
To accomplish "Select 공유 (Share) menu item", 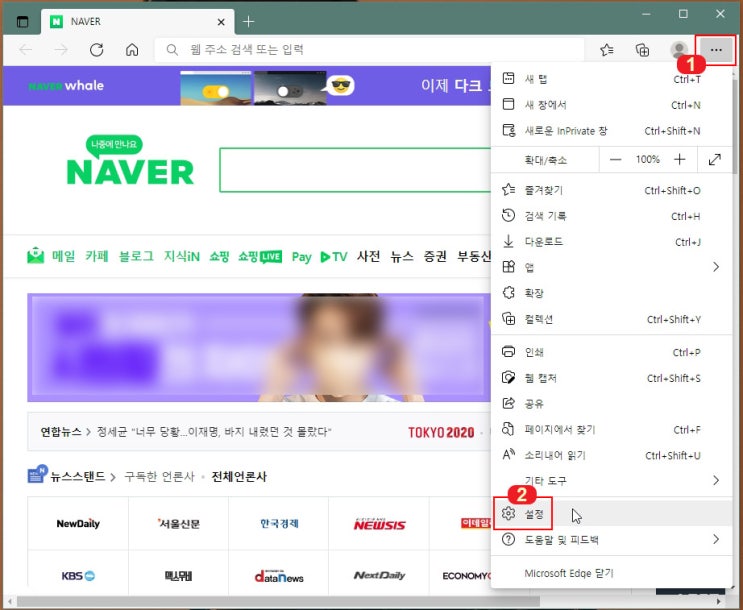I will (x=611, y=404).
